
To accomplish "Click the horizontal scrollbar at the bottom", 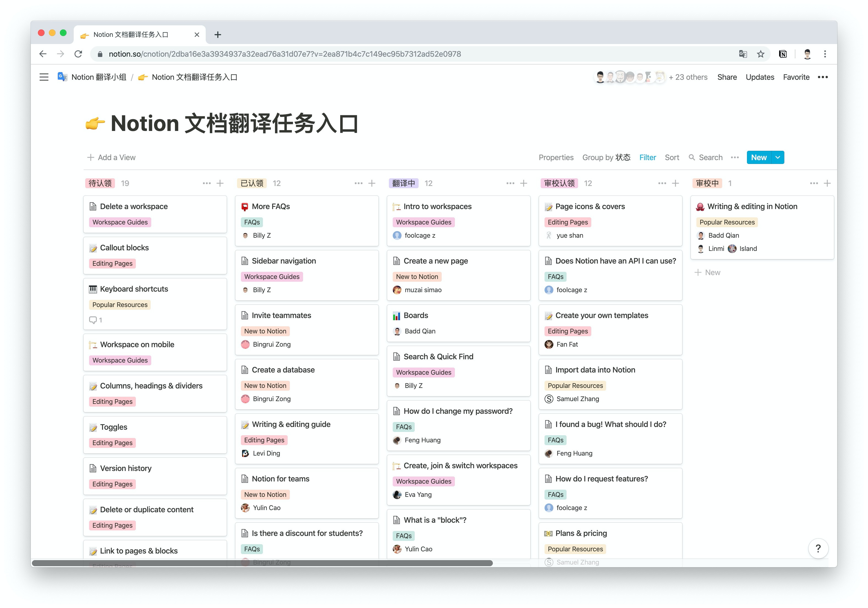I will (x=262, y=563).
